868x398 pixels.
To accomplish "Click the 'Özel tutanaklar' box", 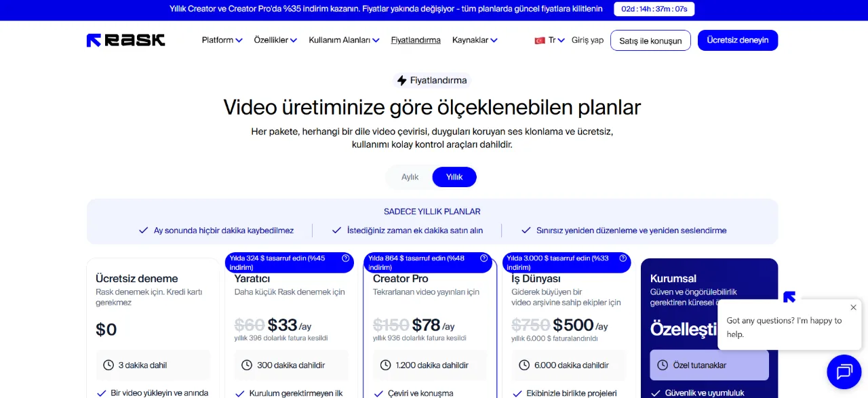I will click(x=709, y=365).
